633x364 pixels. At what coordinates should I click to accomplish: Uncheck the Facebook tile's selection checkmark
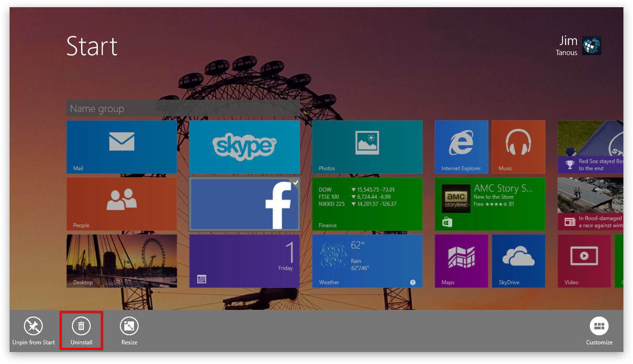click(x=295, y=182)
